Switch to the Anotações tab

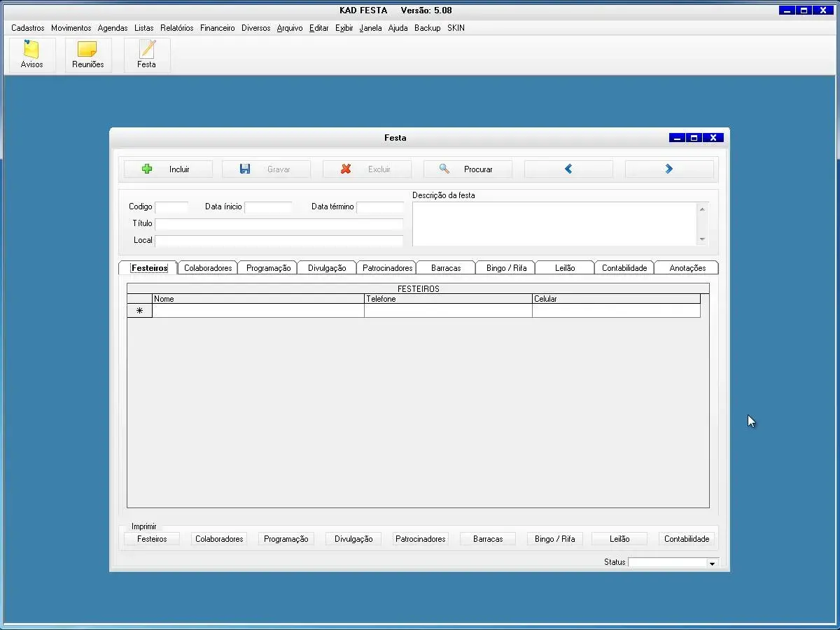click(x=687, y=268)
